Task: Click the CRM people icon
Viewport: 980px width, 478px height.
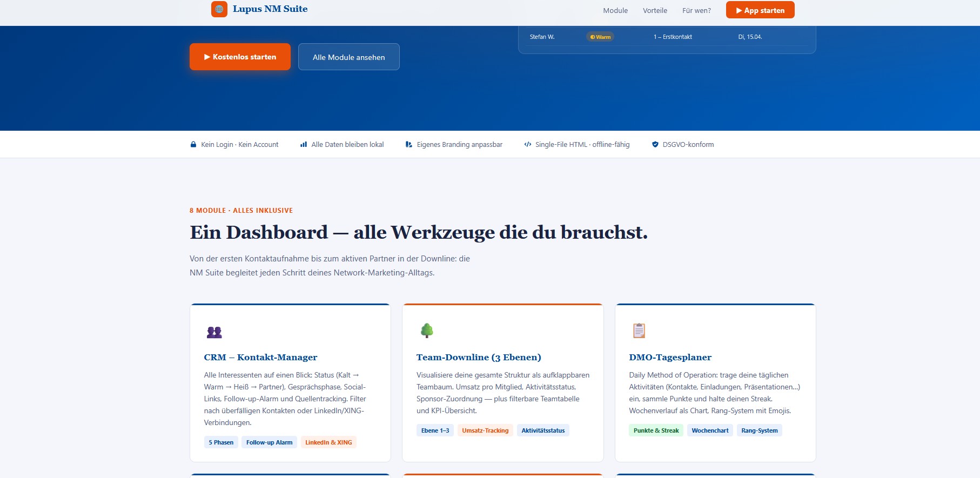Action: (214, 332)
